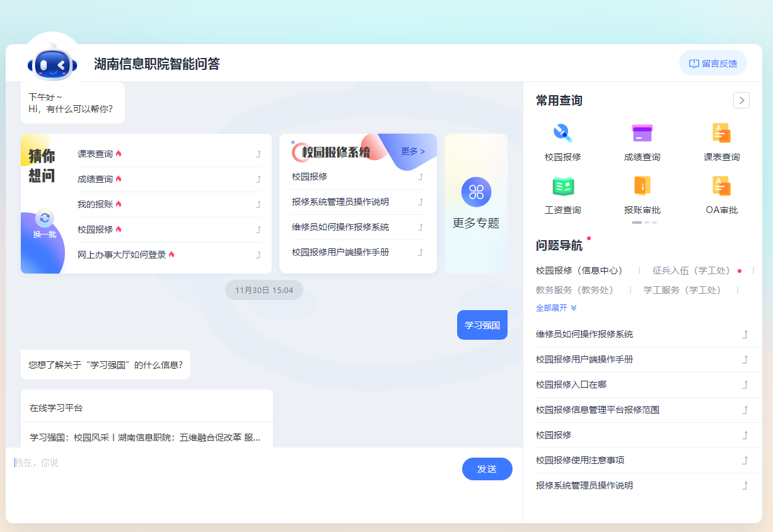Select the 工资查询 green book icon
The image size is (773, 532).
coord(562,186)
